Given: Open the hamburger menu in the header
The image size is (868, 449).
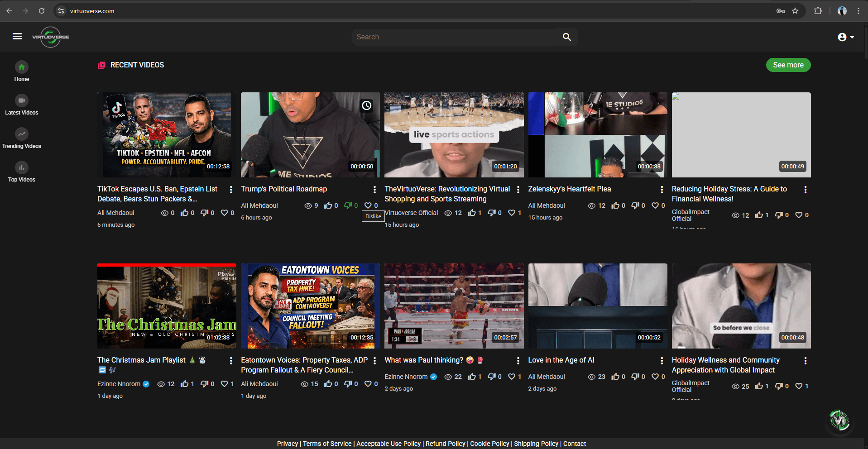Looking at the screenshot, I should point(17,37).
